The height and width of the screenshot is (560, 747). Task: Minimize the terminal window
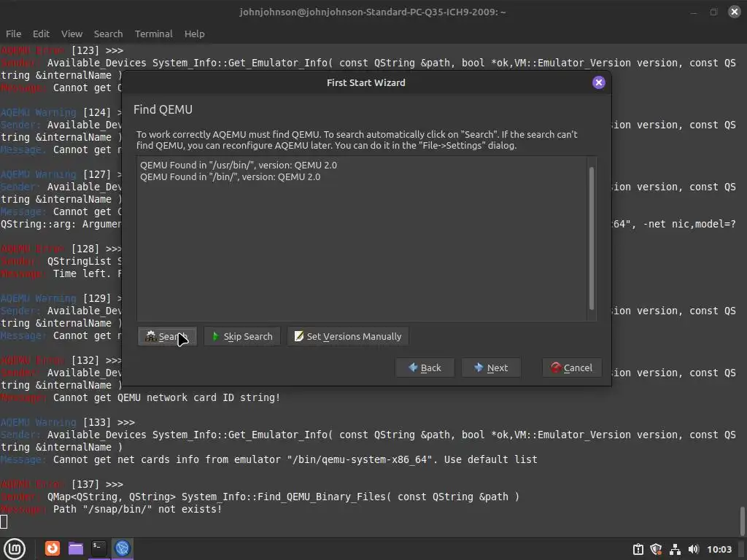[694, 12]
